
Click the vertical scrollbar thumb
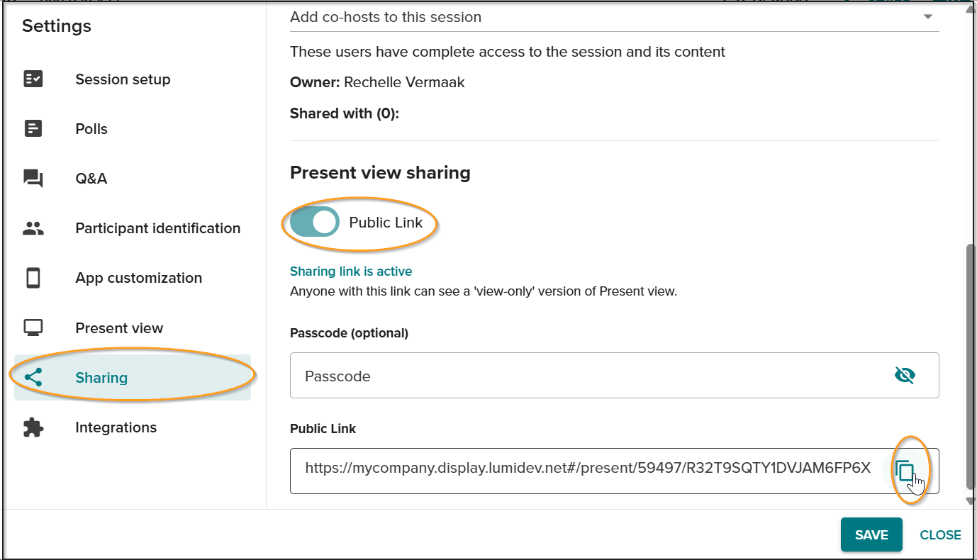[971, 366]
